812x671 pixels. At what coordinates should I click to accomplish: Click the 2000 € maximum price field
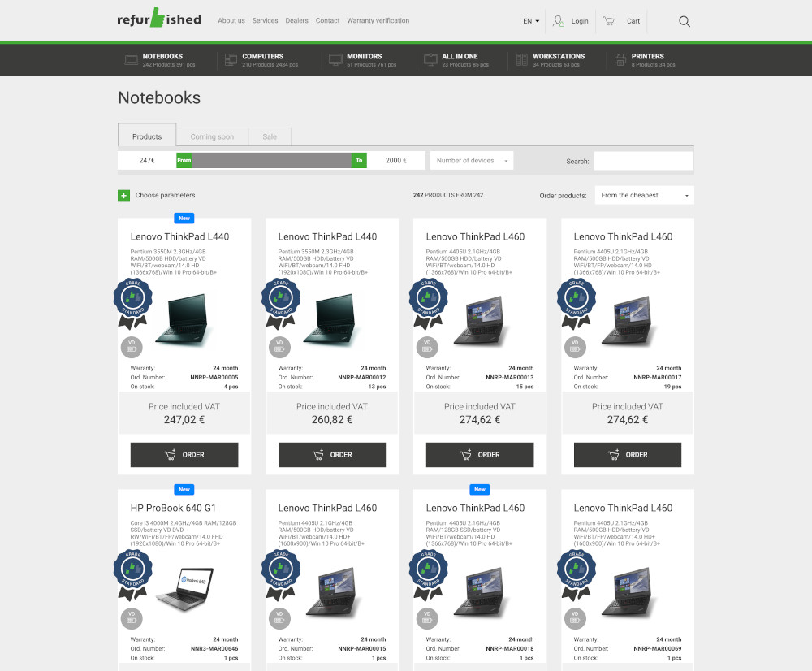[396, 160]
